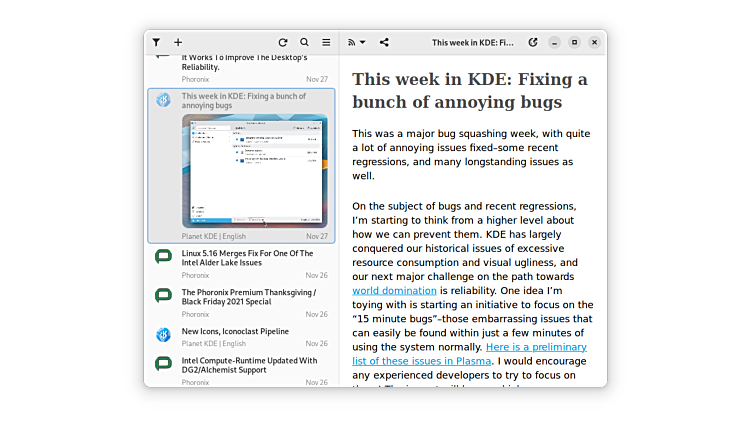The image size is (752, 423).
Task: Click the KDE screenshot thumbnail preview
Action: (x=254, y=170)
